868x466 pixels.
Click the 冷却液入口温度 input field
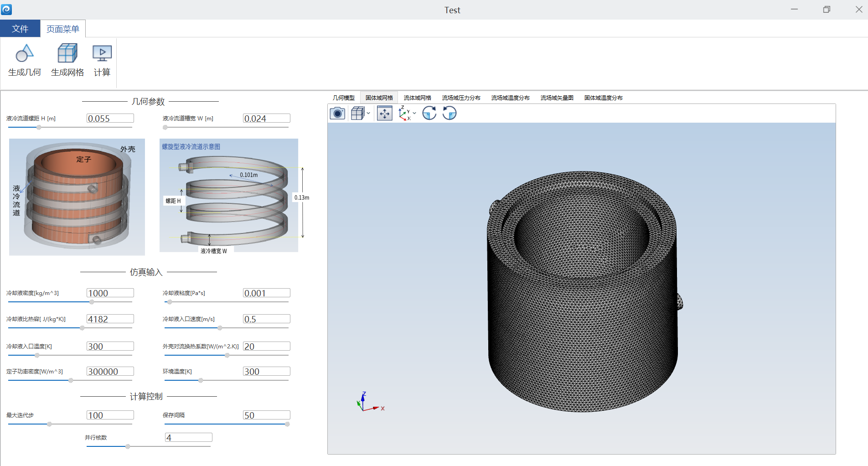tap(110, 347)
